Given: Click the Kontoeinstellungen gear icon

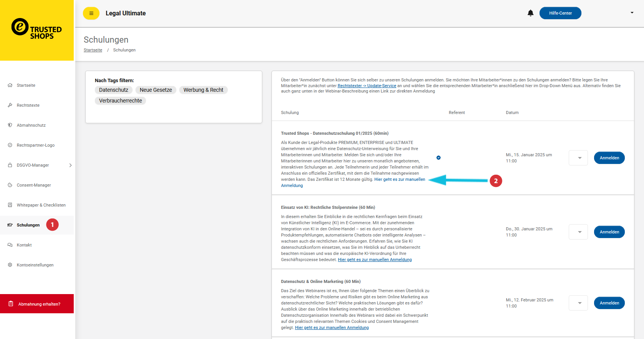Looking at the screenshot, I should pyautogui.click(x=10, y=265).
